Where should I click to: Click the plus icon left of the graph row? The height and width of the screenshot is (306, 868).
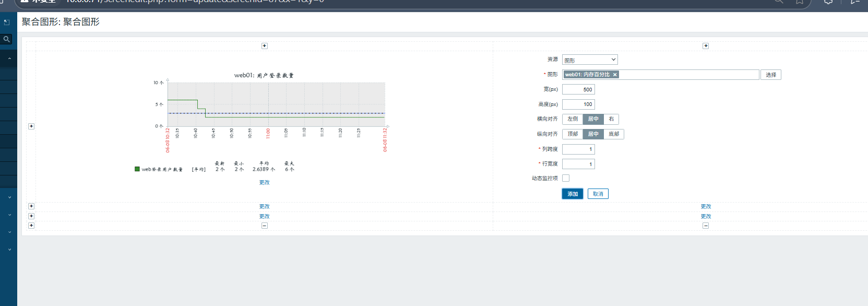click(31, 126)
